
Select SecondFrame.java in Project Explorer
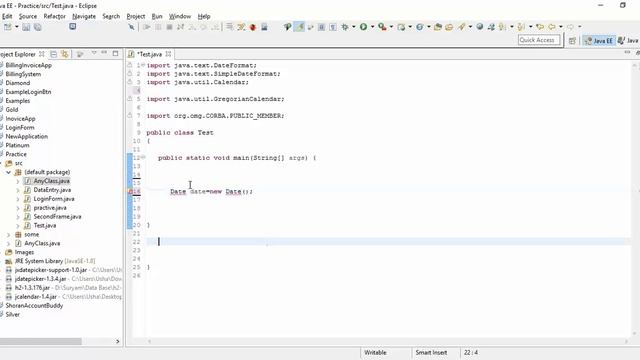click(x=57, y=217)
